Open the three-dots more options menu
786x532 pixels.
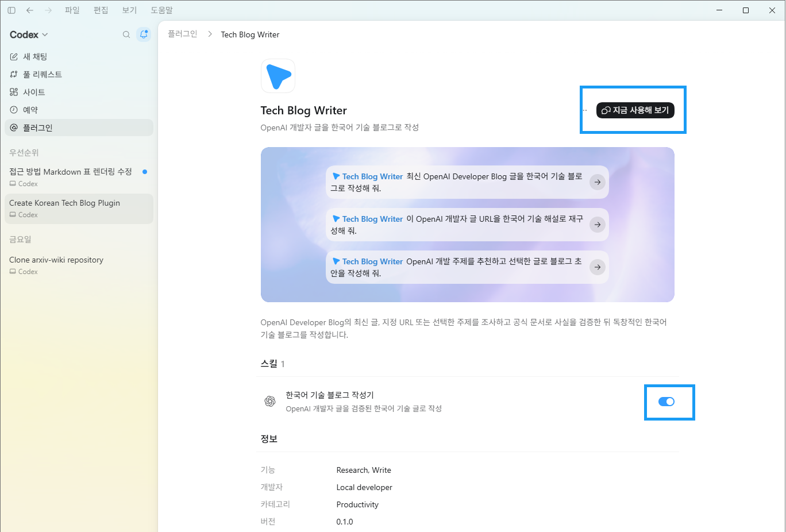pos(585,110)
